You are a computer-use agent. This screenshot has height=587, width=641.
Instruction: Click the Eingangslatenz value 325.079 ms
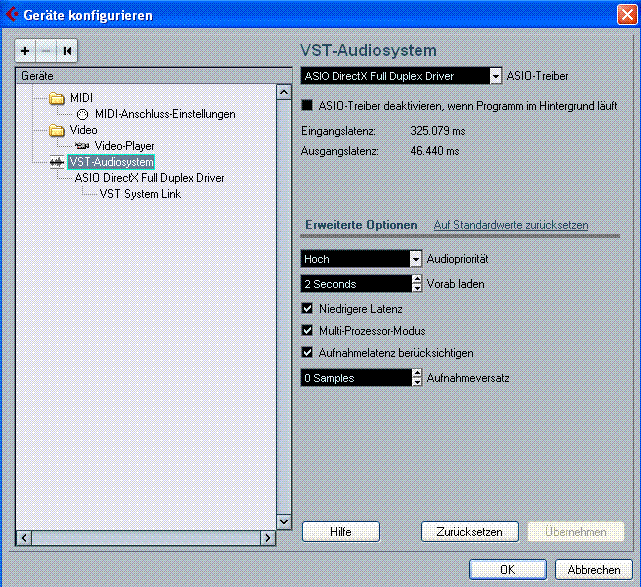pyautogui.click(x=438, y=131)
